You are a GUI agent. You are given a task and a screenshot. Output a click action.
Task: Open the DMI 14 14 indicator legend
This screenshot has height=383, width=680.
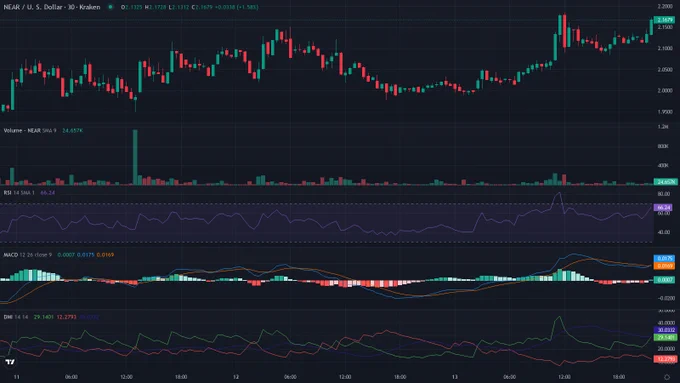point(16,317)
